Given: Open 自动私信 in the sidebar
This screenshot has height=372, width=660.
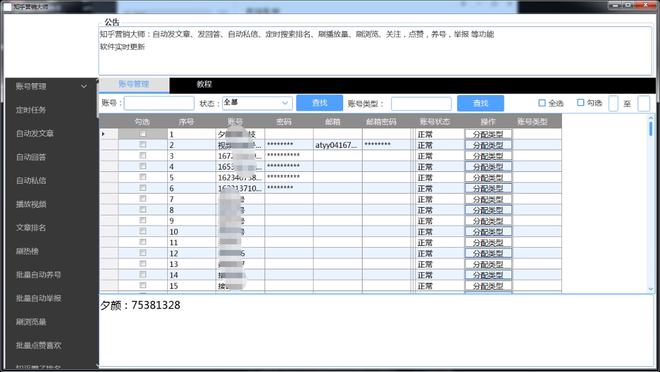Looking at the screenshot, I should 31,181.
